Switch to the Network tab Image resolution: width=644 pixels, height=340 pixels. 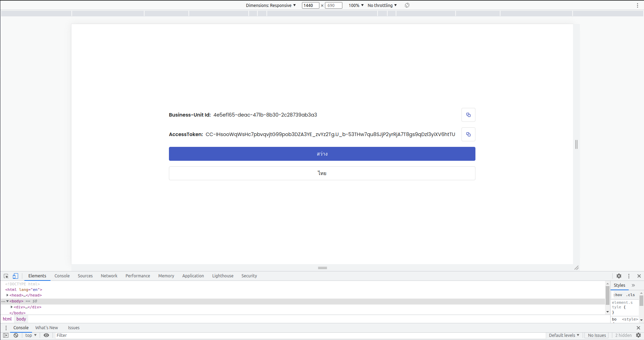109,276
